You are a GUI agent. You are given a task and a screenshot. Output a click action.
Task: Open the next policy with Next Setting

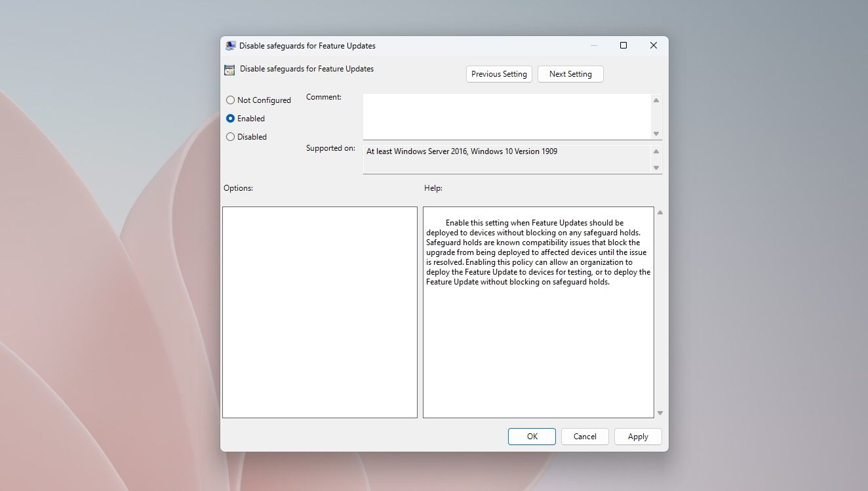(x=570, y=73)
